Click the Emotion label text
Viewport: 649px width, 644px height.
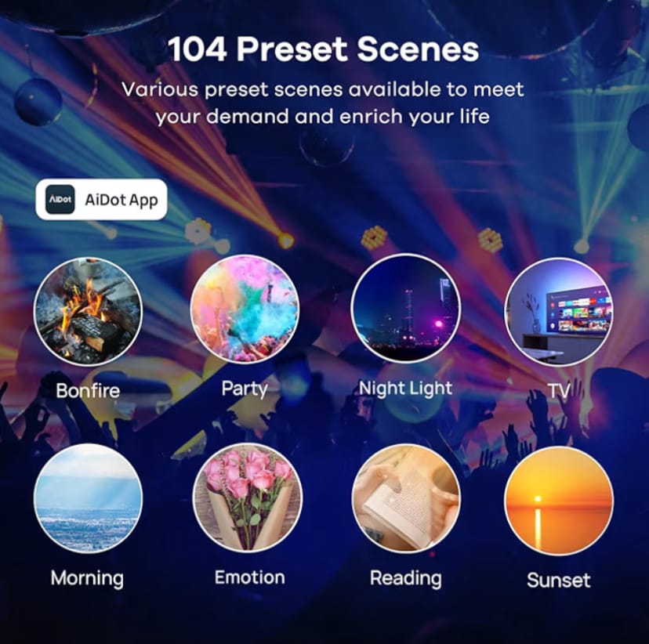click(x=249, y=577)
